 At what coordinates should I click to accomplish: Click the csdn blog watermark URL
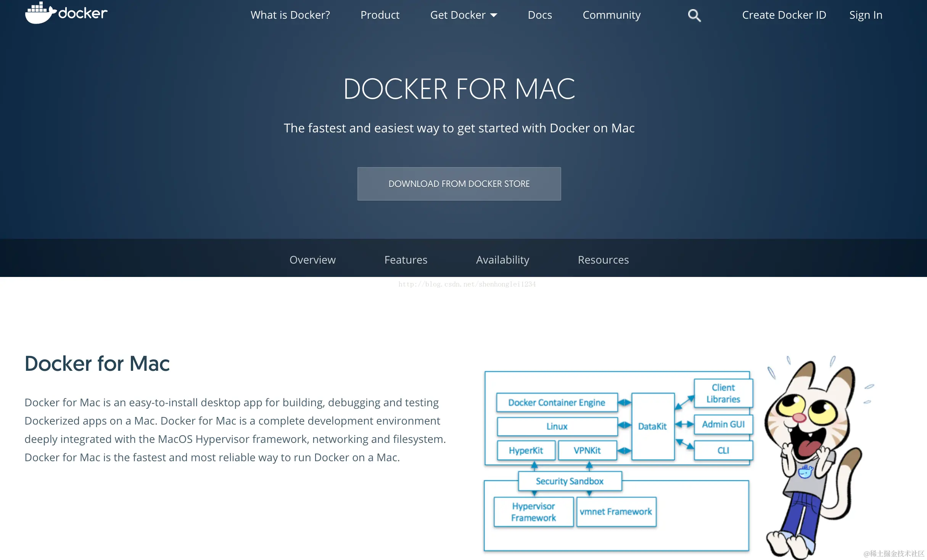[467, 284]
